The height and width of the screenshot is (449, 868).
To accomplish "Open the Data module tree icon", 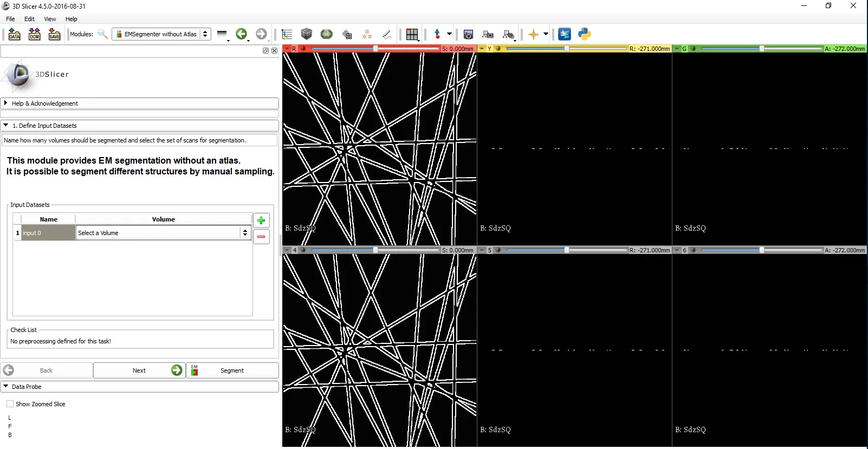I will [x=287, y=34].
